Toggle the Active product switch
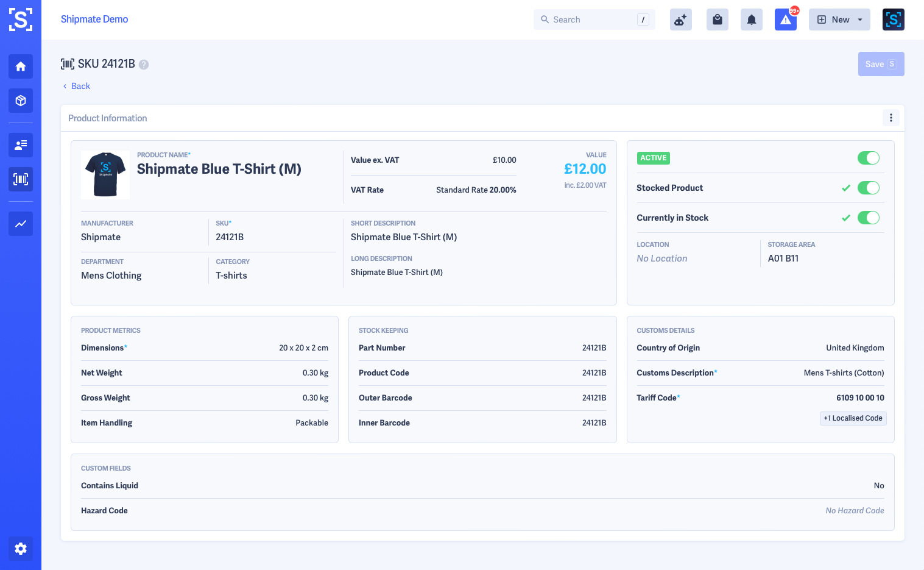Image resolution: width=924 pixels, height=570 pixels. point(869,158)
